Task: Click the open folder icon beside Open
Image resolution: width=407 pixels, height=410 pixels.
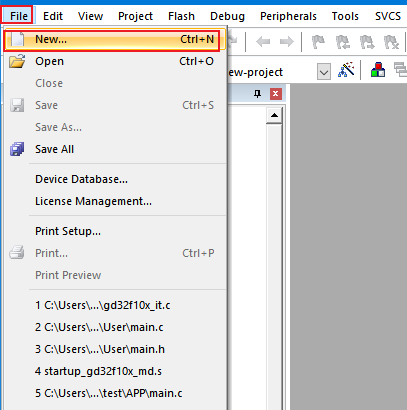Action: 17,61
